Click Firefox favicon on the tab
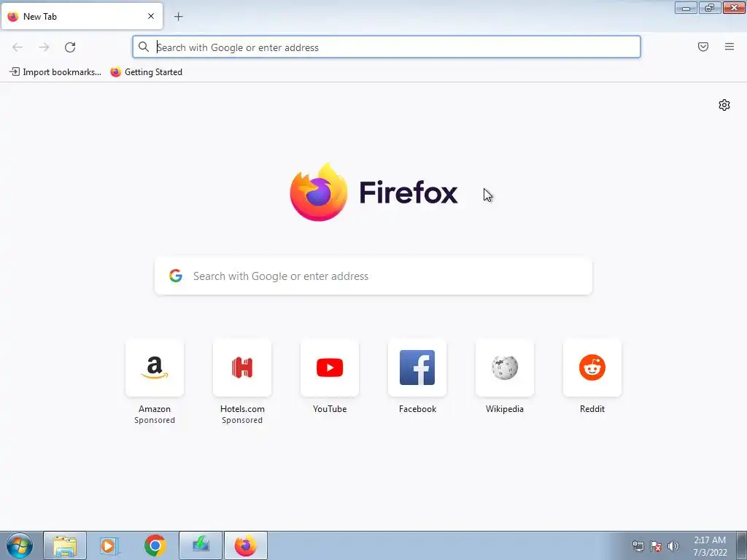 click(13, 16)
